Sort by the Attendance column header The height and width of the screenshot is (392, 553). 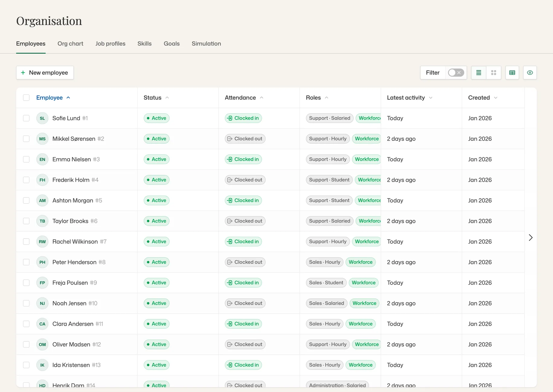[x=244, y=98]
